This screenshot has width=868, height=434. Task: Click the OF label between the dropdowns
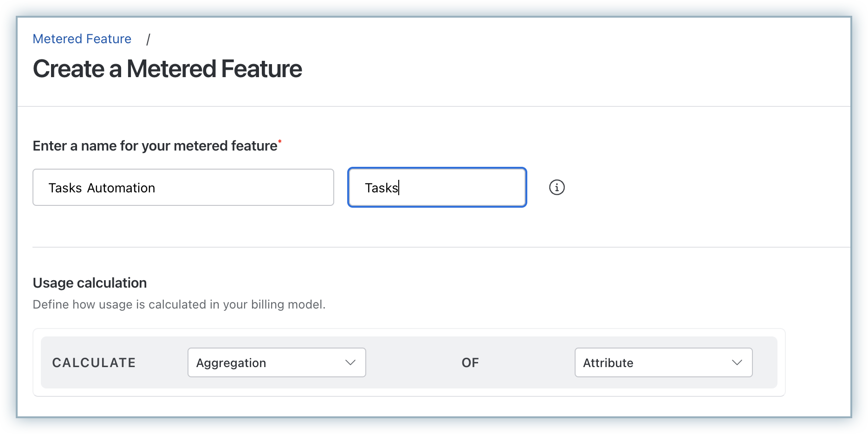[x=470, y=362]
